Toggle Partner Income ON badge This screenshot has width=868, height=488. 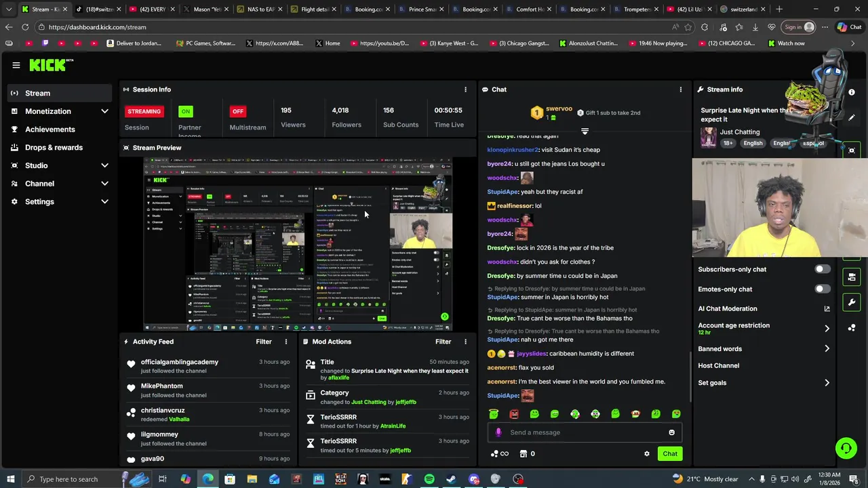point(185,111)
